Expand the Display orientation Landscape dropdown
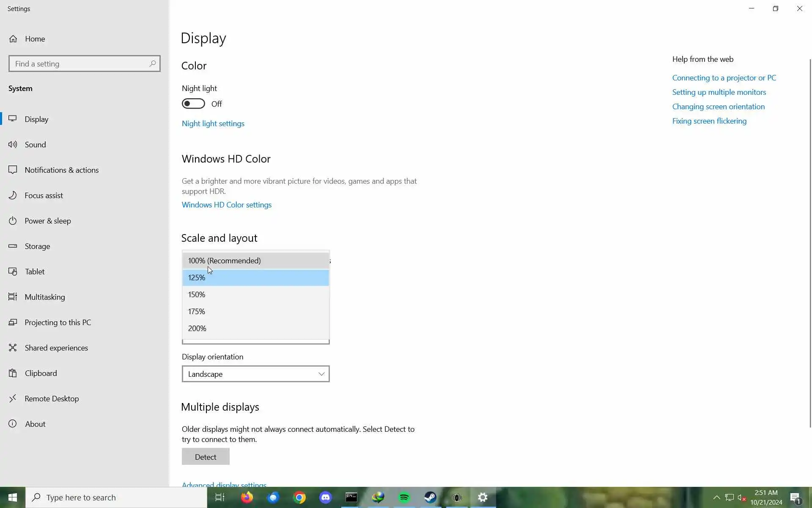 [x=255, y=374]
